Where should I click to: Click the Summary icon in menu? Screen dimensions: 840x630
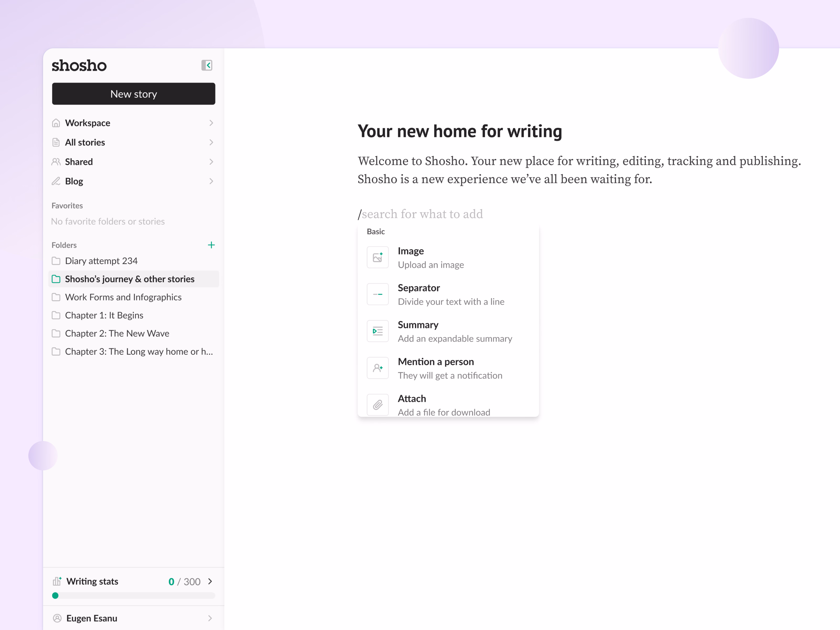(377, 331)
